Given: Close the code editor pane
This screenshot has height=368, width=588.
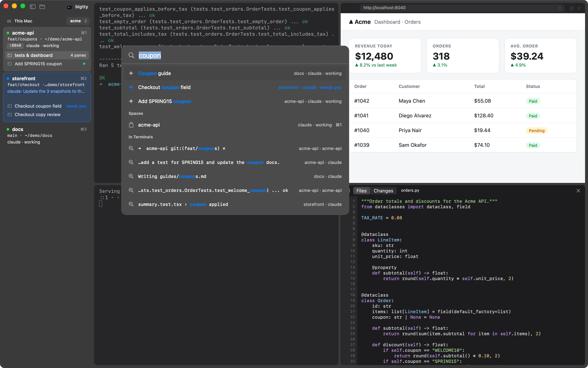Looking at the screenshot, I should (x=578, y=191).
